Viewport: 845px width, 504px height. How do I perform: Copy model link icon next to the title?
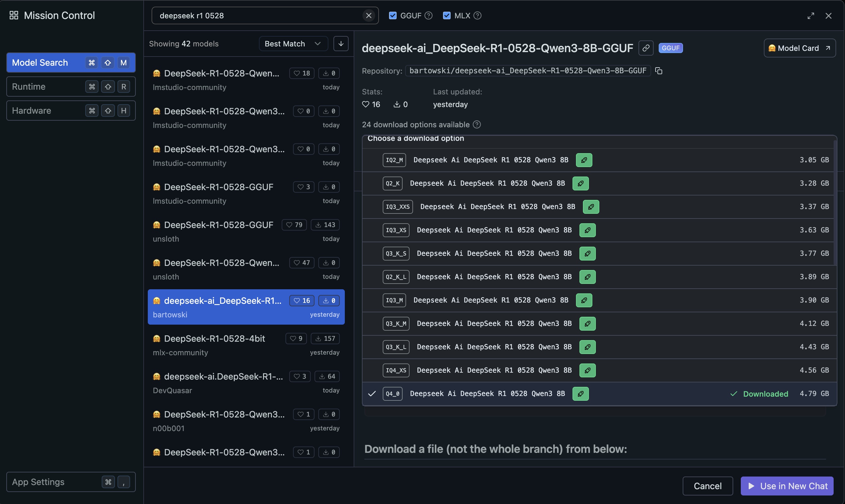click(x=646, y=48)
